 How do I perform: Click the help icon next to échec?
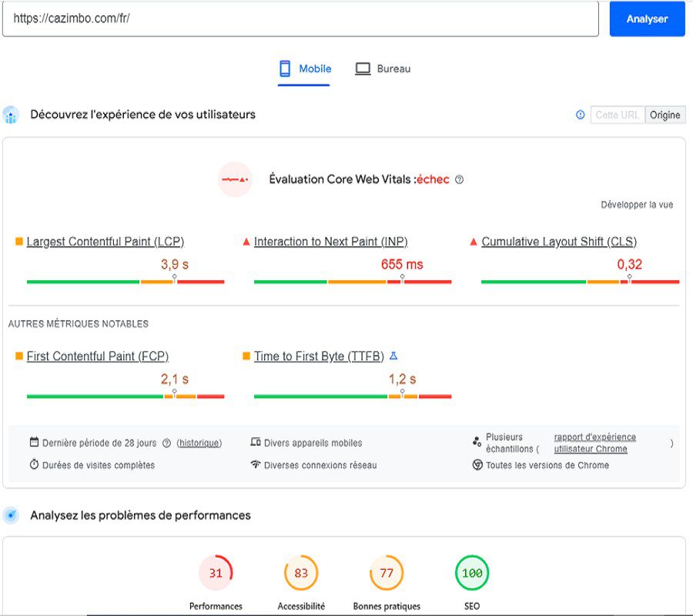pyautogui.click(x=459, y=179)
